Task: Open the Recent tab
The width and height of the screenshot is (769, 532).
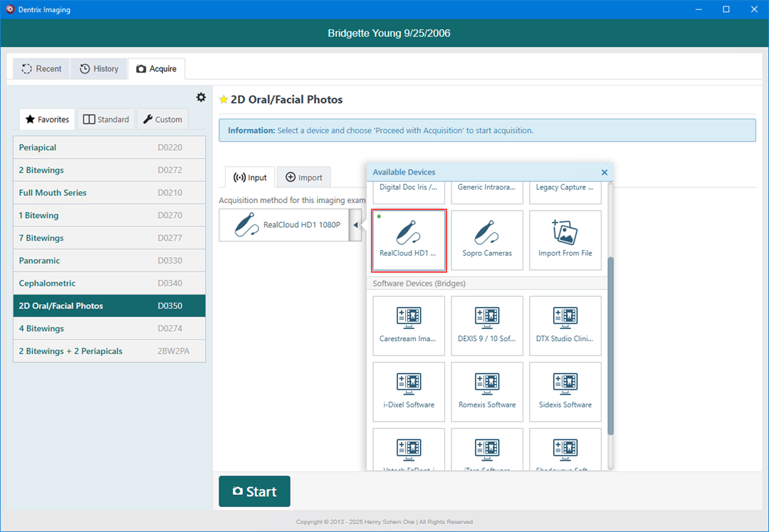Action: pos(41,68)
